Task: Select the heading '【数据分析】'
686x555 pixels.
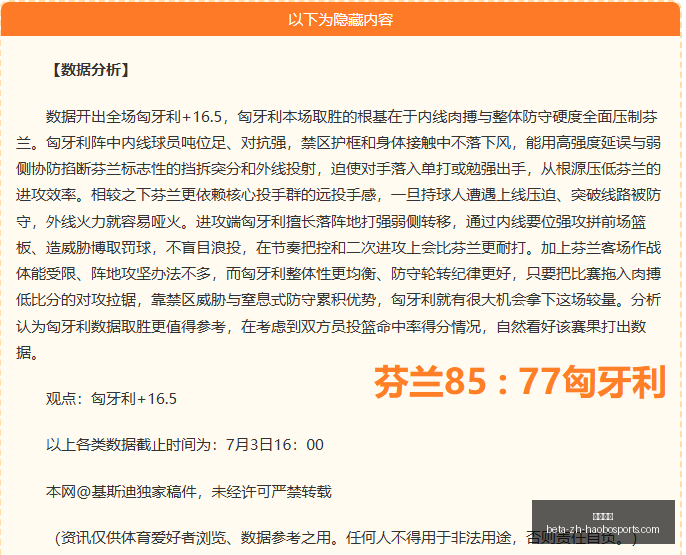Action: tap(90, 70)
